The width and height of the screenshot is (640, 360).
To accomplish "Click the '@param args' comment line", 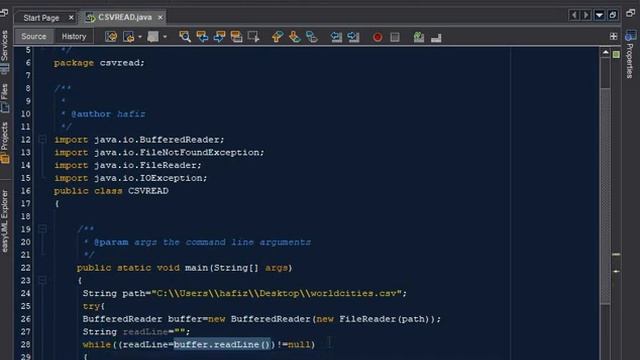I will point(202,242).
